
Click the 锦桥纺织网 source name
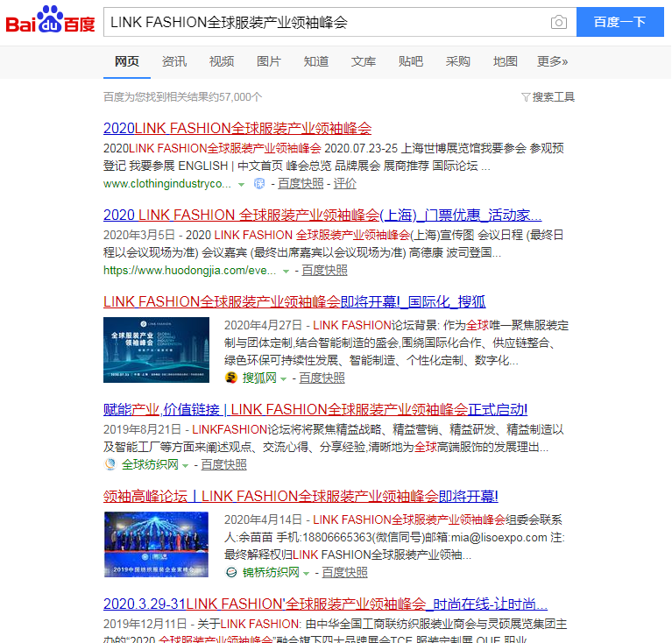pos(271,572)
